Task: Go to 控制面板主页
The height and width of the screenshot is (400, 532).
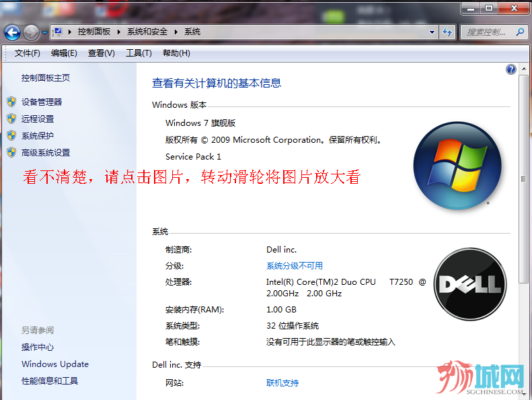Action: (x=46, y=78)
